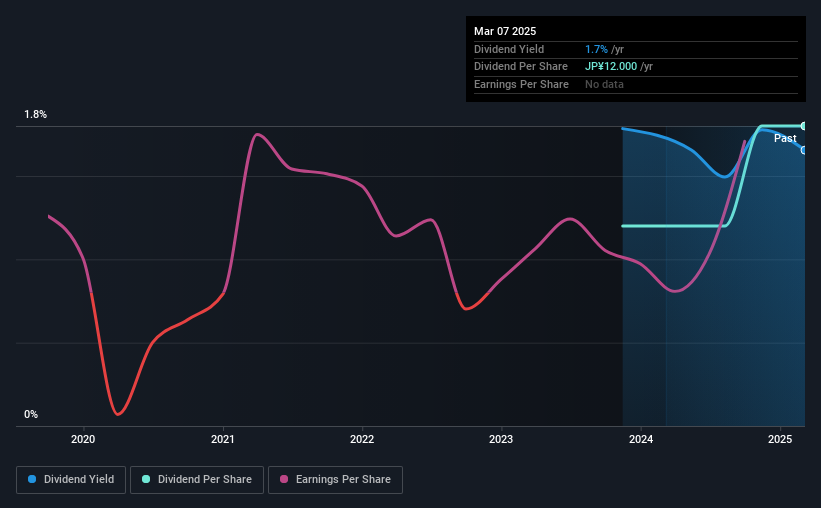Image resolution: width=821 pixels, height=508 pixels.
Task: Click the Past label in the chart
Action: click(x=785, y=138)
